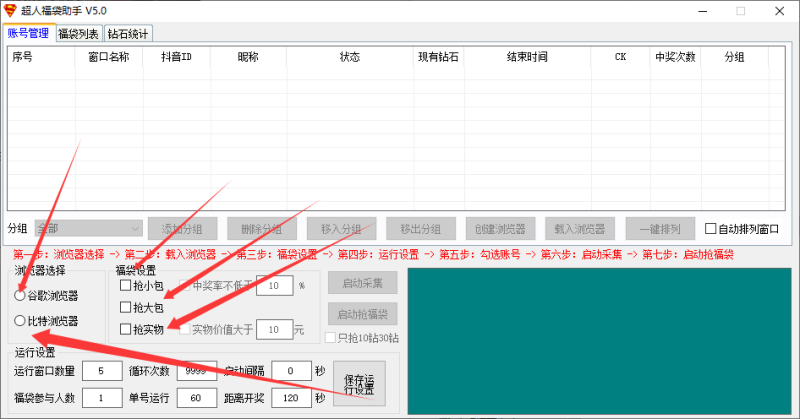Click the 启动采集 button
This screenshot has width=800, height=419.
point(363,283)
